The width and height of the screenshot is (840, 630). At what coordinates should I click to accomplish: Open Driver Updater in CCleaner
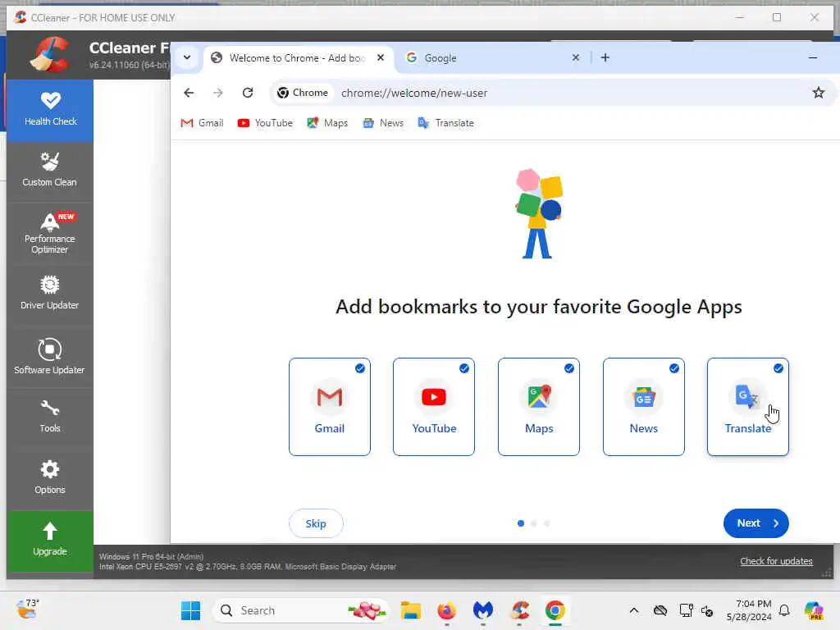50,294
